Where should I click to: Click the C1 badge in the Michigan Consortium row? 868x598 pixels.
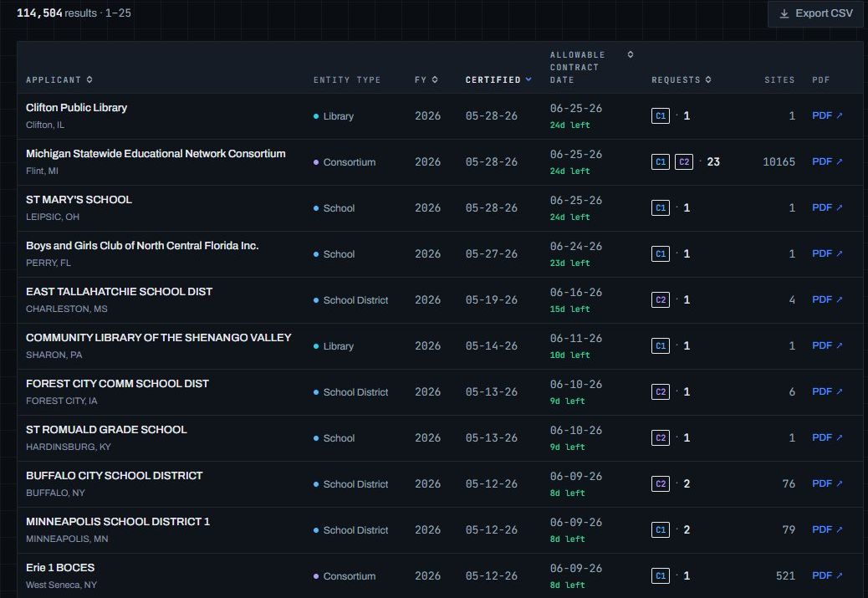(x=661, y=161)
